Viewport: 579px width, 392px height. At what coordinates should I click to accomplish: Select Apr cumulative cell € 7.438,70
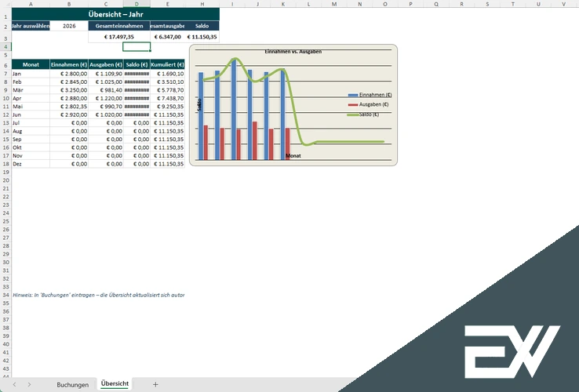coord(168,98)
